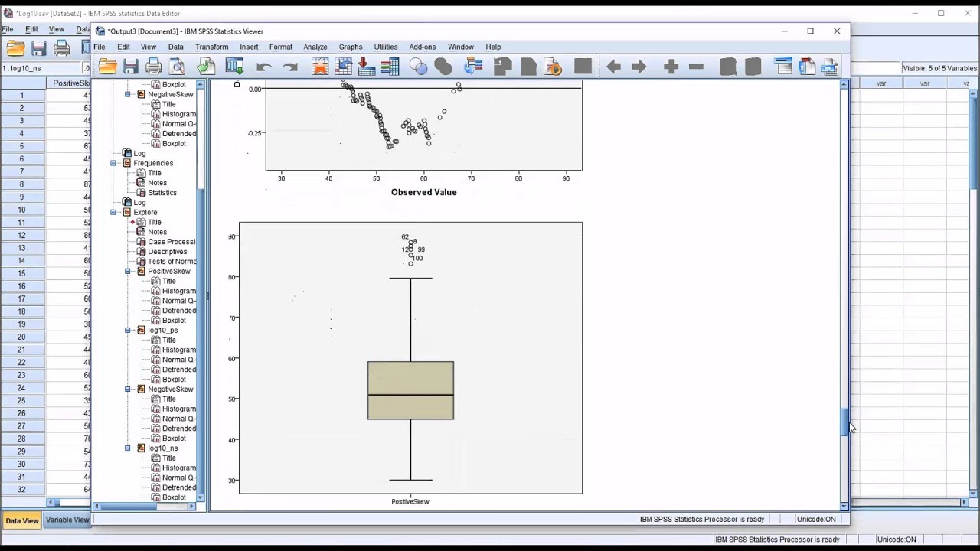Open a file with the Viewer toolbar folder icon
The height and width of the screenshot is (551, 980).
(108, 67)
